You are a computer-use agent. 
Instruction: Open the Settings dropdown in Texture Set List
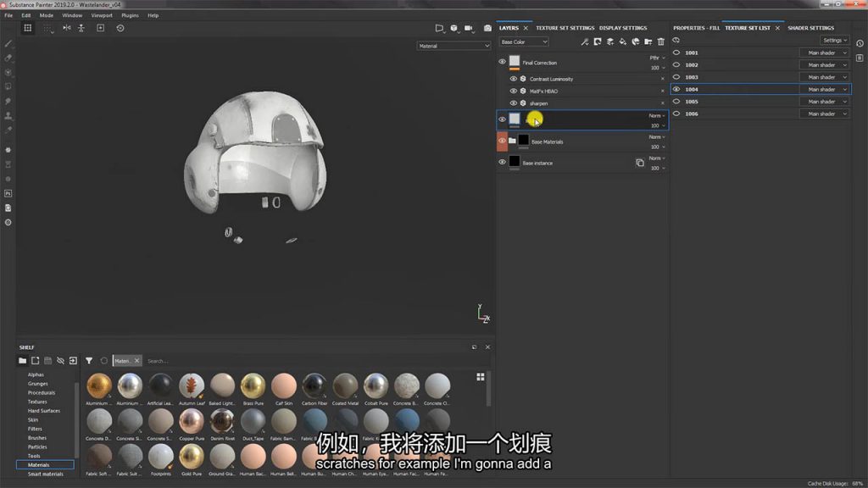click(834, 41)
